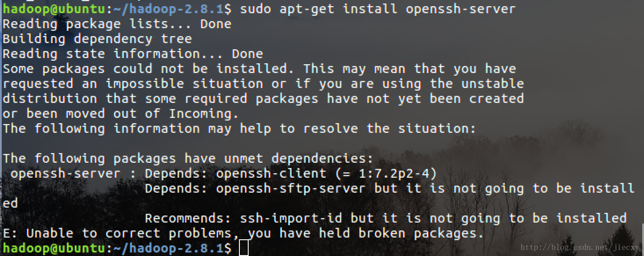Click the 'openssh-client (= 1:7.2p2-4)' dependency text
644x256 pixels.
pos(326,174)
